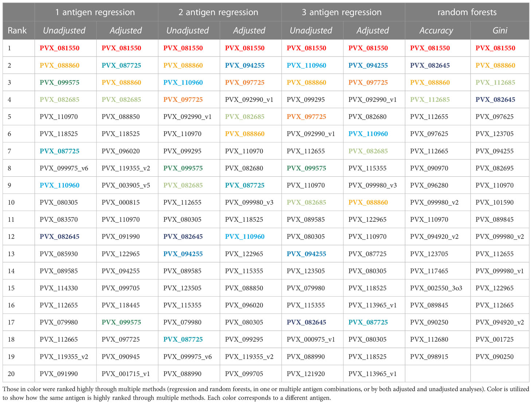Screen dimensions: 532x404
Task: Click PVX_088860 in rank 10 row
Action: click(368, 203)
